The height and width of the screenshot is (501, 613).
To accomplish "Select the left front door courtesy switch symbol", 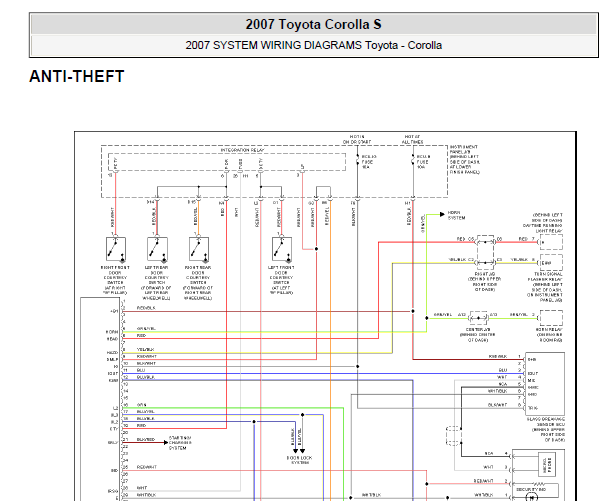I will pos(281,249).
